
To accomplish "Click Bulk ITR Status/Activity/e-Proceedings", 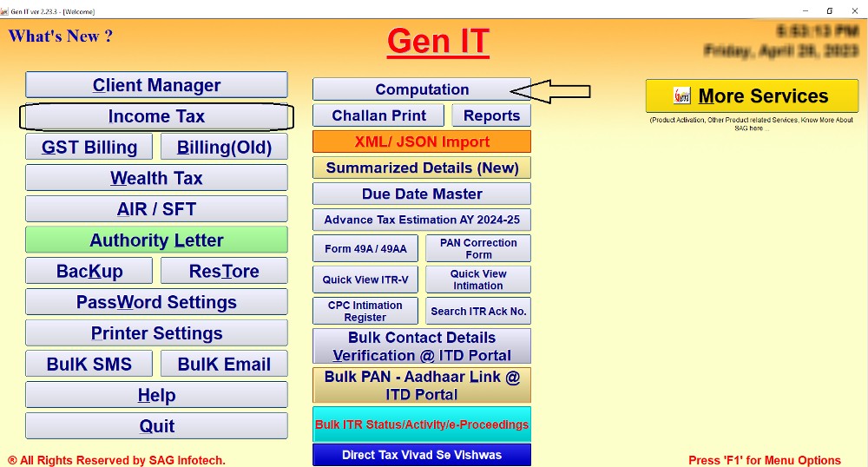I will pos(422,424).
